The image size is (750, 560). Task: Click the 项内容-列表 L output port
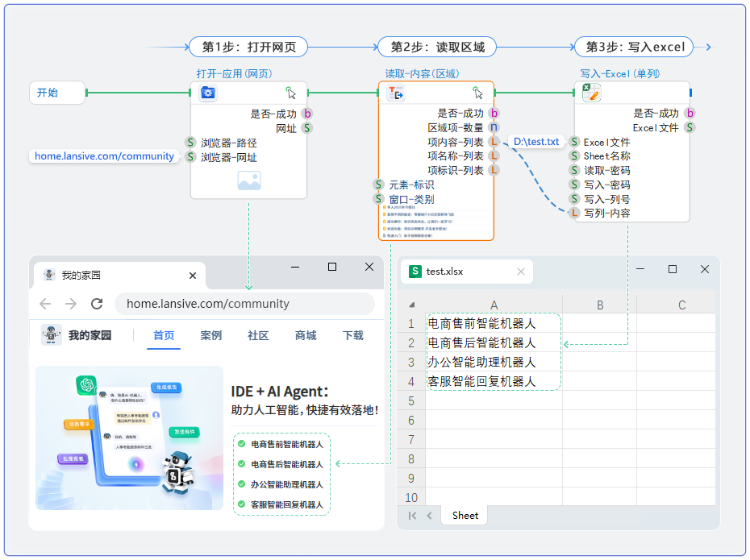tap(494, 142)
